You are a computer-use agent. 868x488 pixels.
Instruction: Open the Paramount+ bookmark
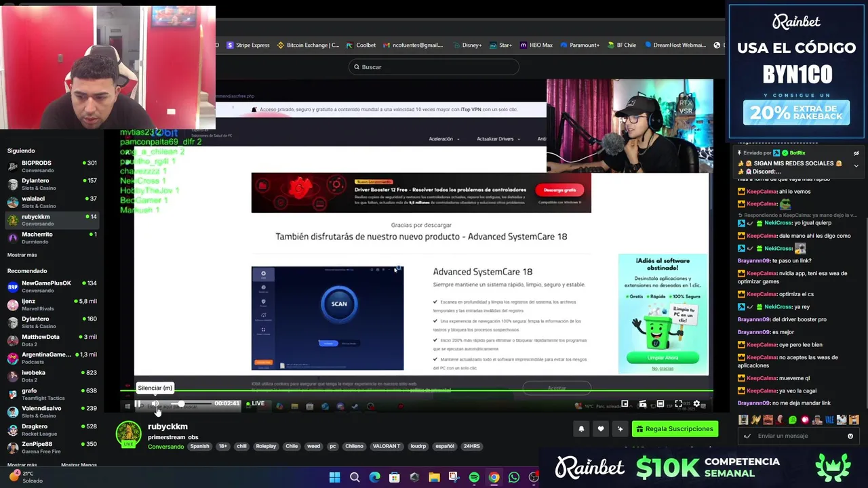pyautogui.click(x=580, y=45)
